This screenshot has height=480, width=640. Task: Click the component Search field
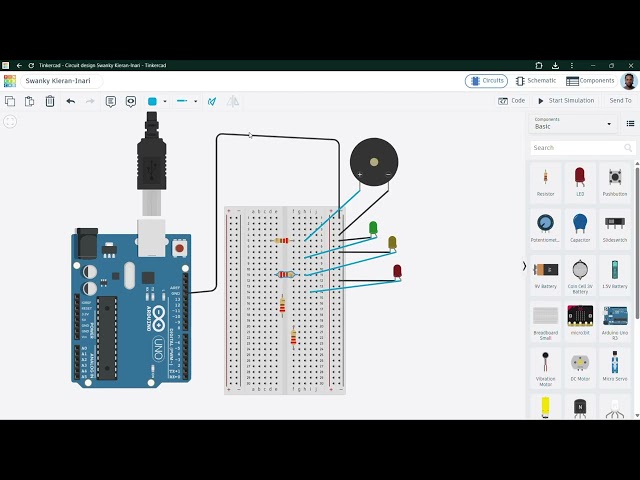point(582,148)
